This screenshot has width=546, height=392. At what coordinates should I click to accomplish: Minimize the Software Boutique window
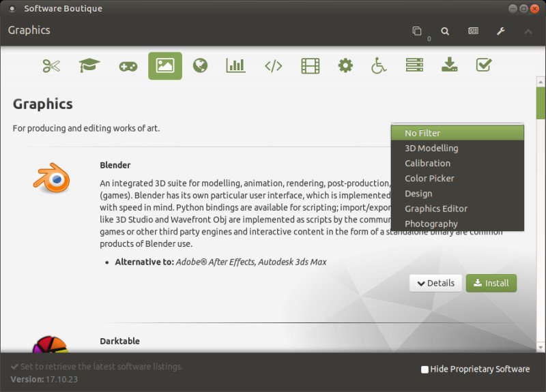click(x=513, y=9)
